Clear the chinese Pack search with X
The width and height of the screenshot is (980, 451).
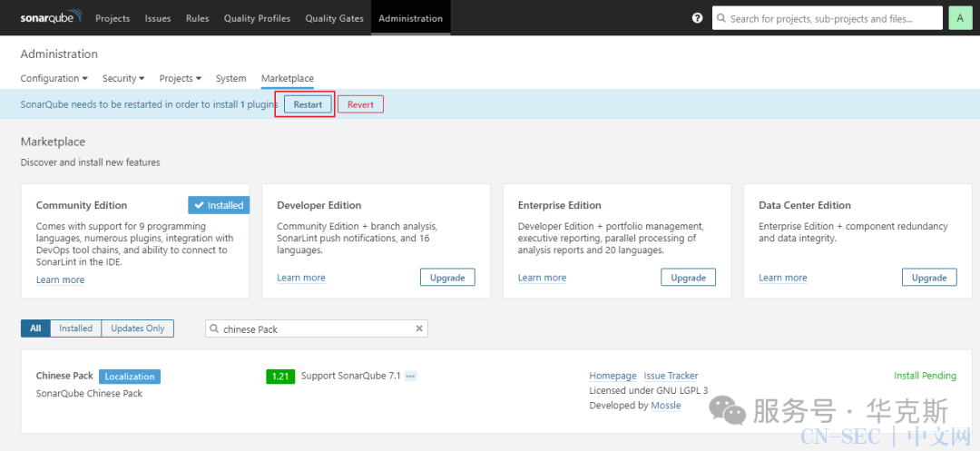pos(419,328)
